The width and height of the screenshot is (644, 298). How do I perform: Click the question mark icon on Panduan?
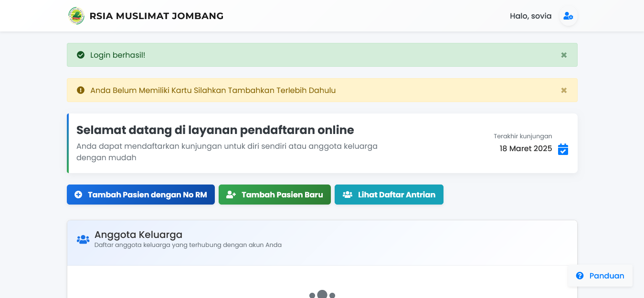[580, 276]
